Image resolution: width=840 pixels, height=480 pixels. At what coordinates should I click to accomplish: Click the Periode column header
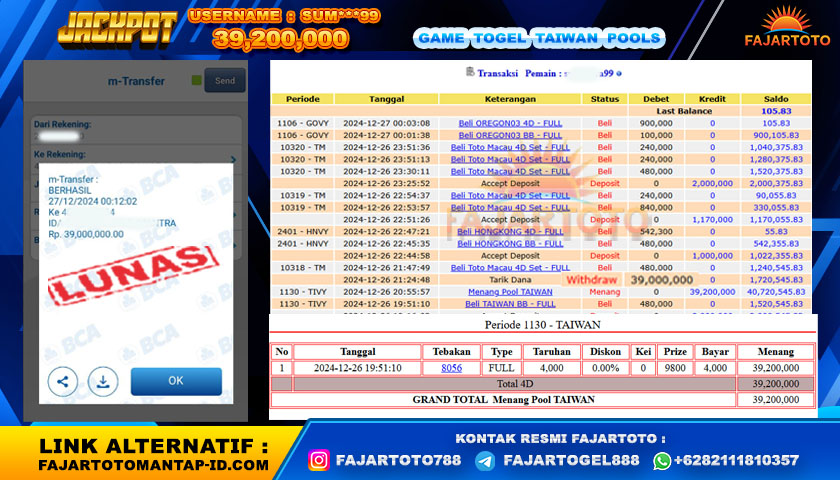303,99
